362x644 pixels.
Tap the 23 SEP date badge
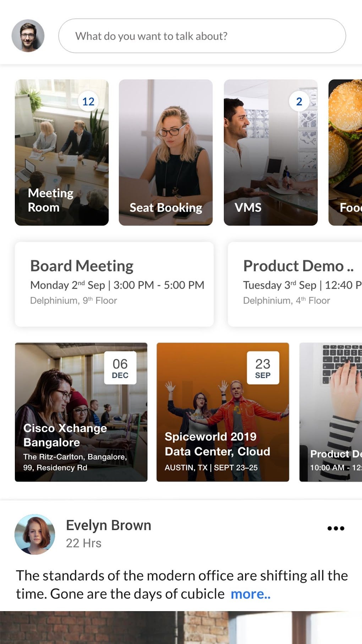263,368
